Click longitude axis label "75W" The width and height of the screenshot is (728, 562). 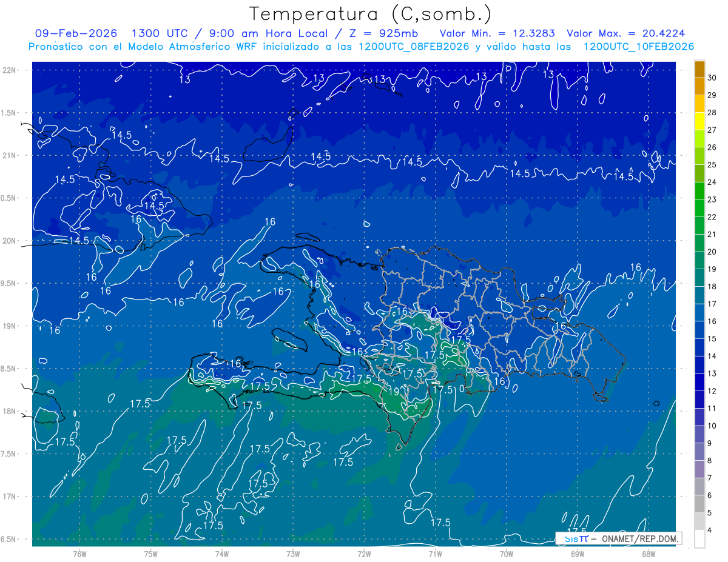151,554
